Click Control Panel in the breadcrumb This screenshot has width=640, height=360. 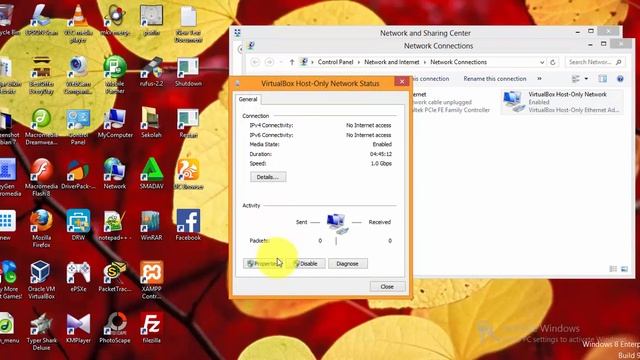tap(335, 62)
